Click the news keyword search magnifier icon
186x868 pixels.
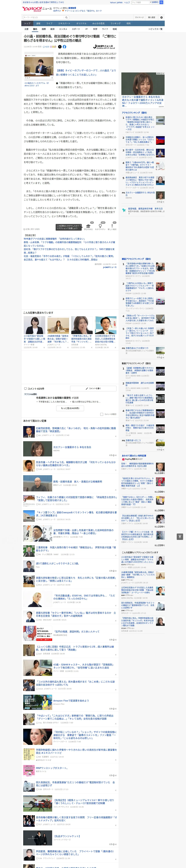(66, 18)
